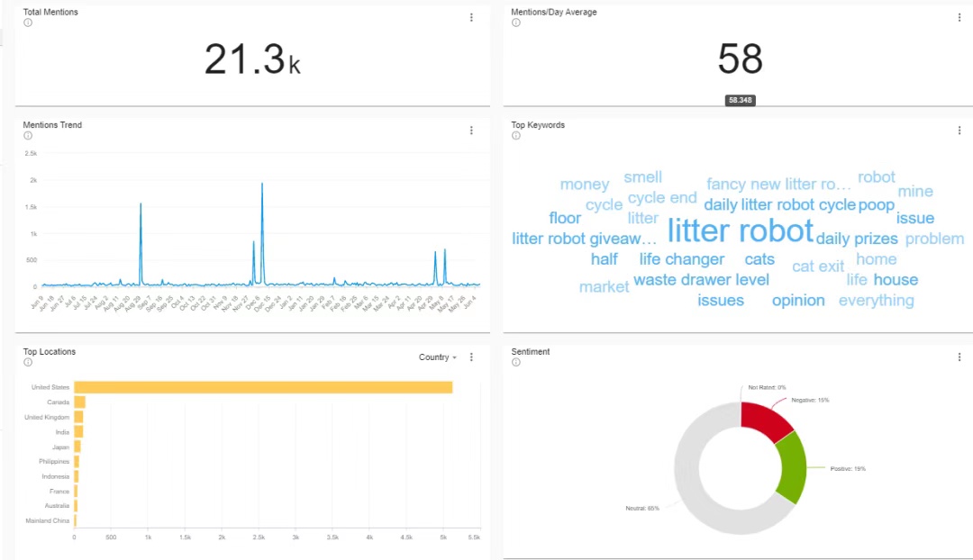Click the Total Mentions info icon
Viewport: 973px width, 560px height.
tap(27, 23)
